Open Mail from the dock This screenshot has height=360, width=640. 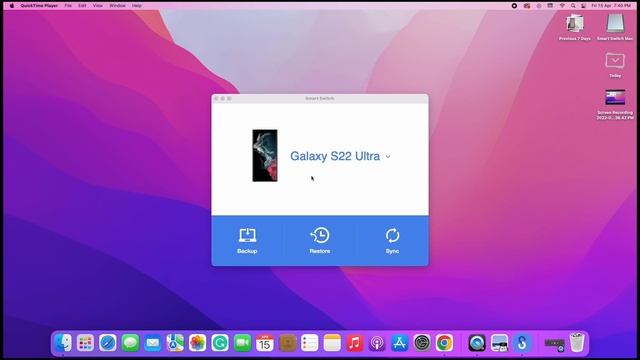[153, 343]
